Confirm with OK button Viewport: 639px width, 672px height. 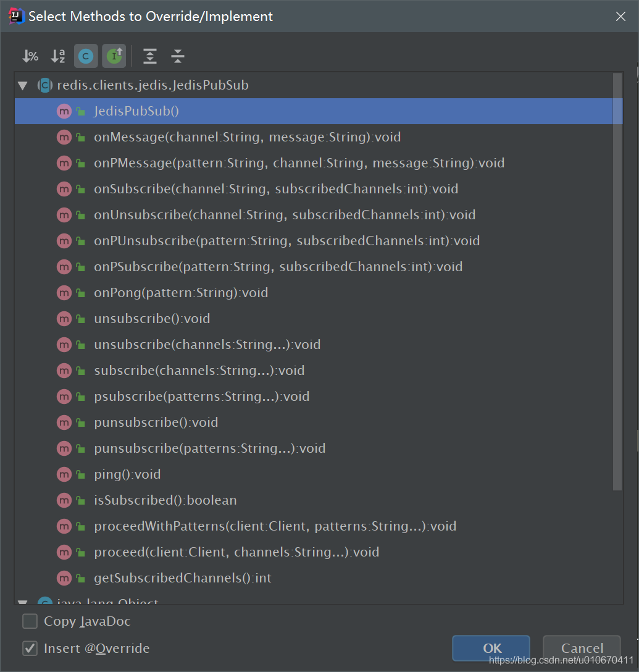pos(491,648)
